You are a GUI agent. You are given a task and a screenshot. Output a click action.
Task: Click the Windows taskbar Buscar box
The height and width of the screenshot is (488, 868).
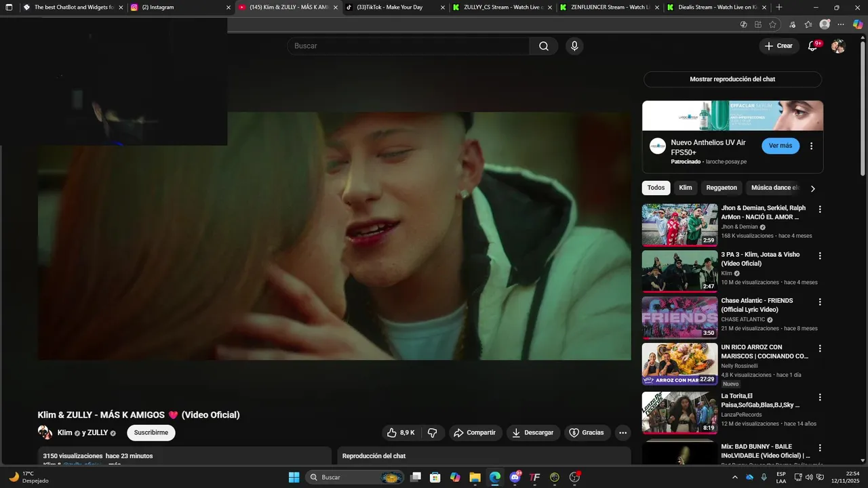tap(355, 477)
